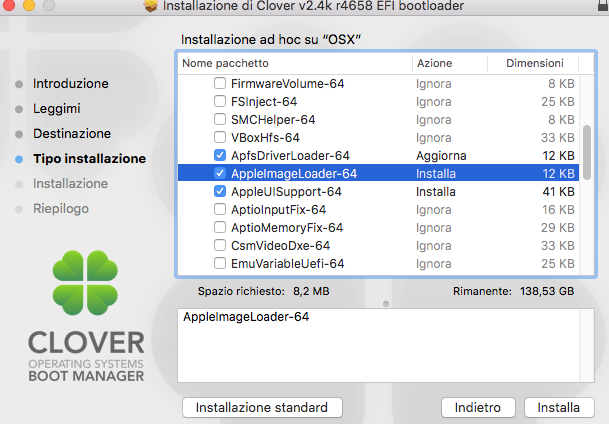Check the SMCHelper-64 package
This screenshot has width=609, height=424.
tap(220, 119)
